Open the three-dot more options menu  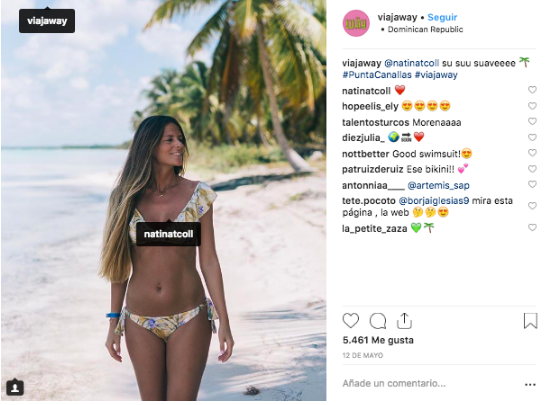530,385
